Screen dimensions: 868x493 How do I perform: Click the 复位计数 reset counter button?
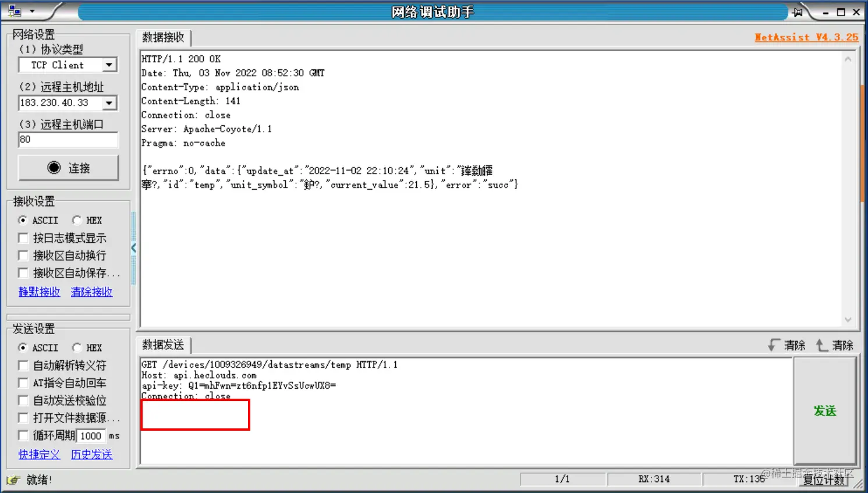point(824,480)
